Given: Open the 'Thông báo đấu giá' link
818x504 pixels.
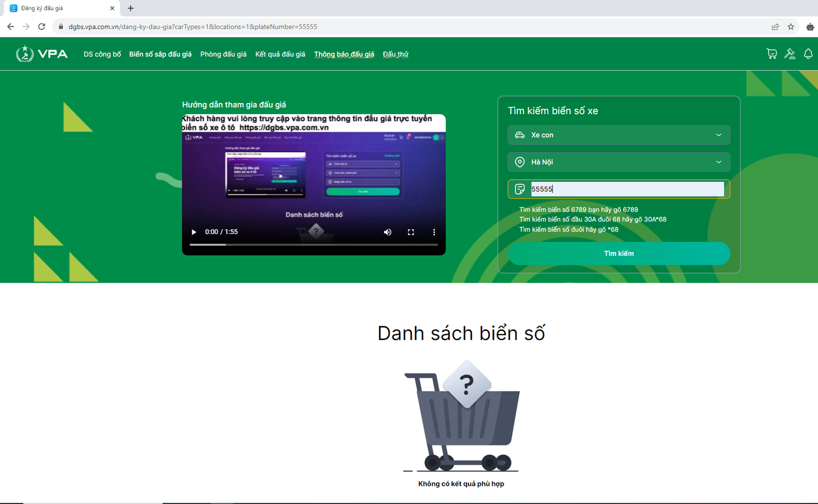Looking at the screenshot, I should [344, 54].
